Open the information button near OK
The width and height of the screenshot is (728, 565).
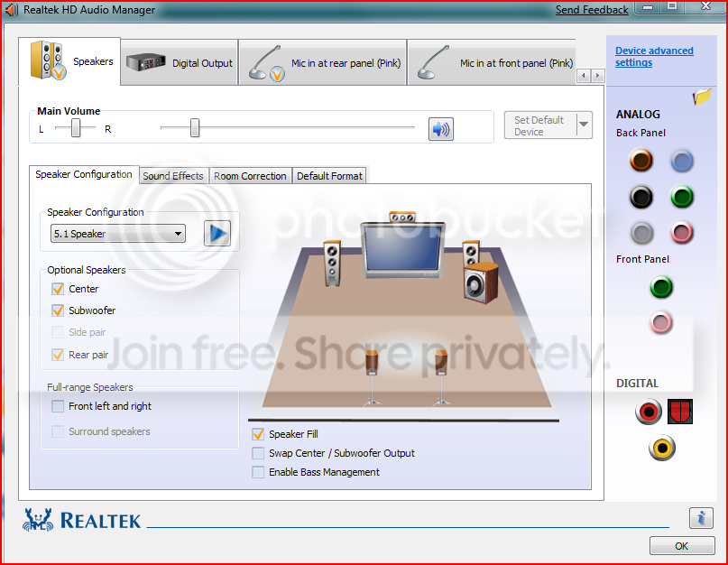701,517
